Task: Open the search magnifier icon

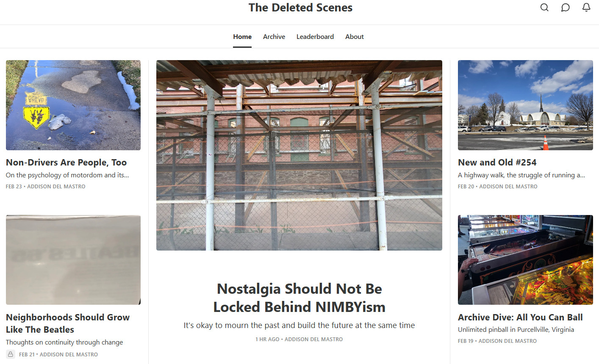Action: pyautogui.click(x=544, y=8)
